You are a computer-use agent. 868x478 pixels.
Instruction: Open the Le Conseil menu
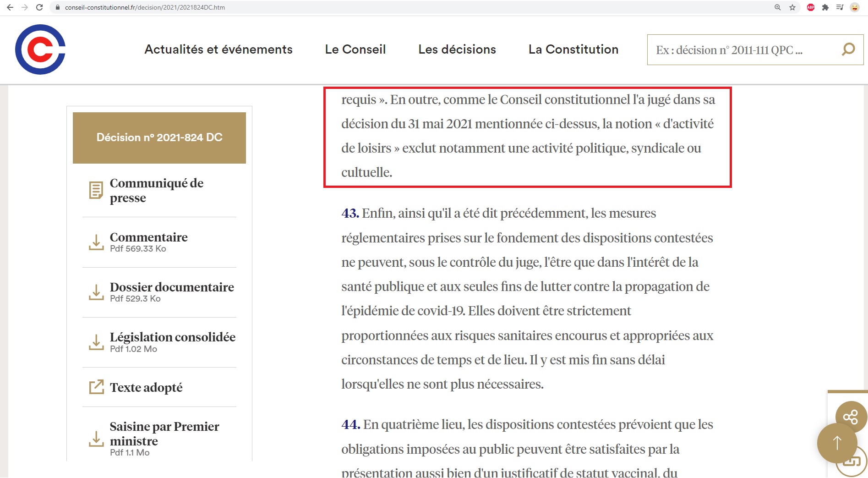(355, 49)
